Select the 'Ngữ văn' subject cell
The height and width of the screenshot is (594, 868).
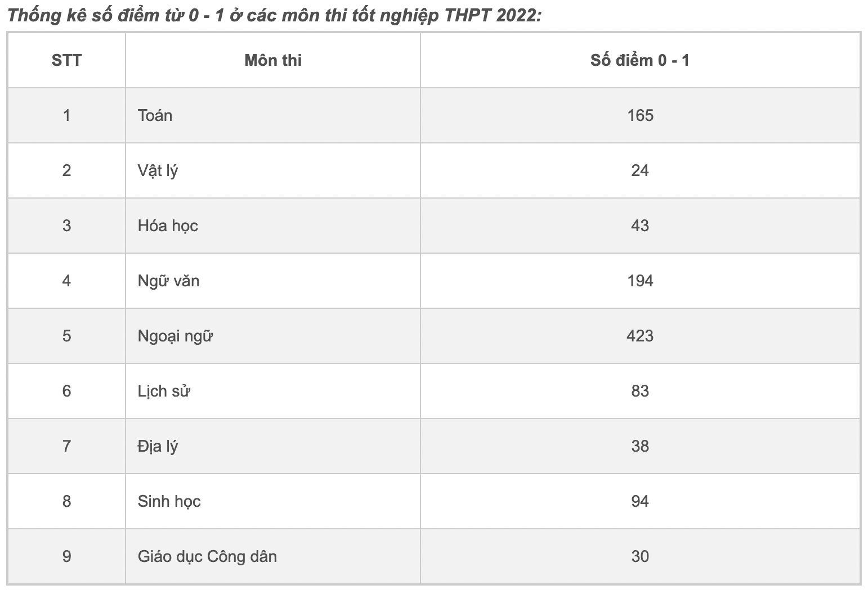click(x=168, y=281)
